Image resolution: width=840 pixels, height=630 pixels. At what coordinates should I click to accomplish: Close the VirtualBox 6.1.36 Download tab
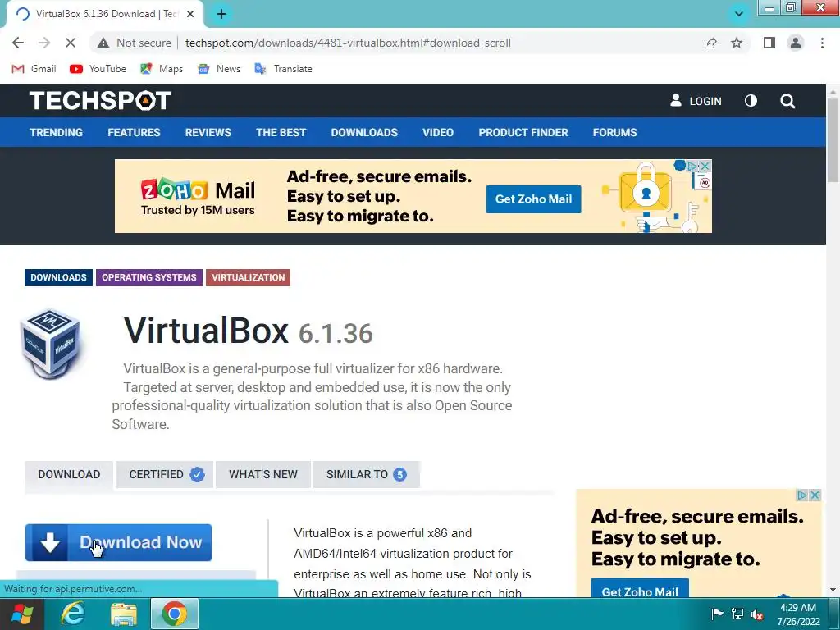(190, 14)
